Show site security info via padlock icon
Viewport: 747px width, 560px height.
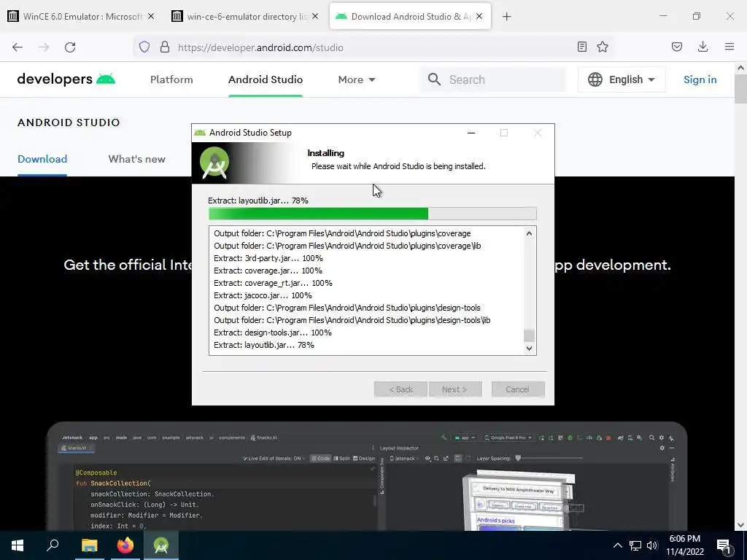tap(165, 47)
